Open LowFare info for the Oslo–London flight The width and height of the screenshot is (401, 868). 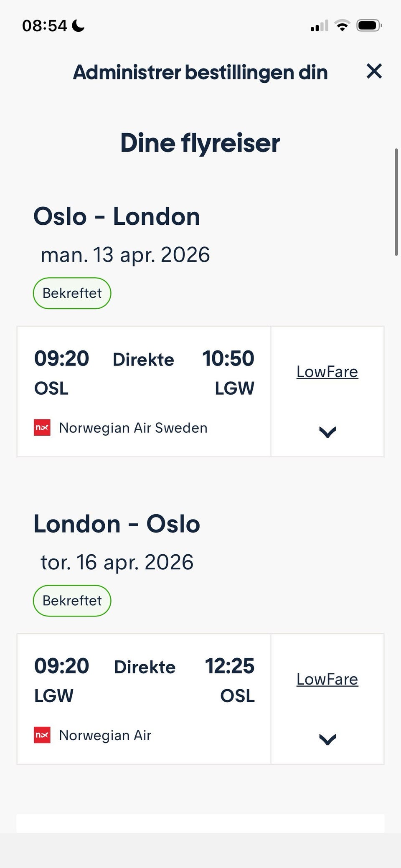(x=327, y=372)
